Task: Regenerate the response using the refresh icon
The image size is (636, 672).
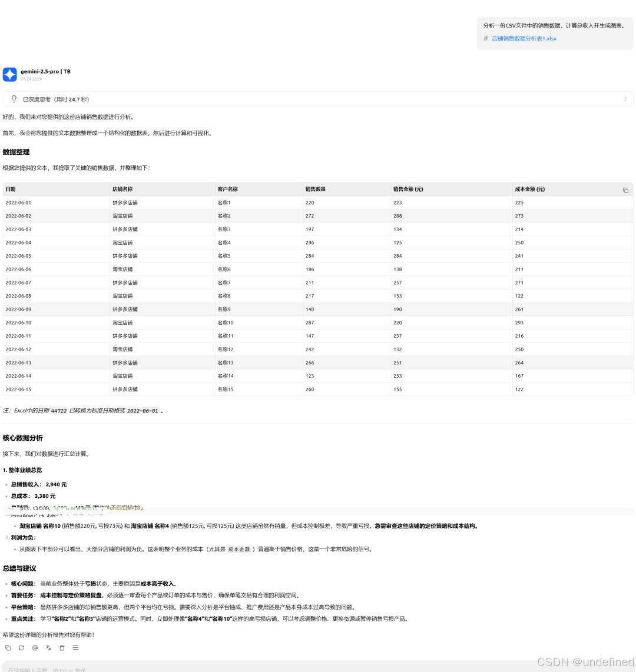Action: click(x=21, y=647)
